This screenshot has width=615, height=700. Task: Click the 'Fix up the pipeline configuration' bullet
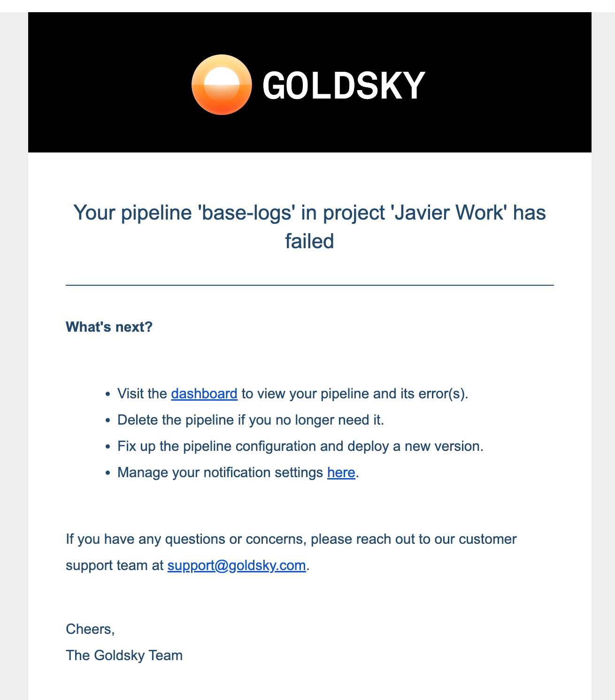click(300, 446)
